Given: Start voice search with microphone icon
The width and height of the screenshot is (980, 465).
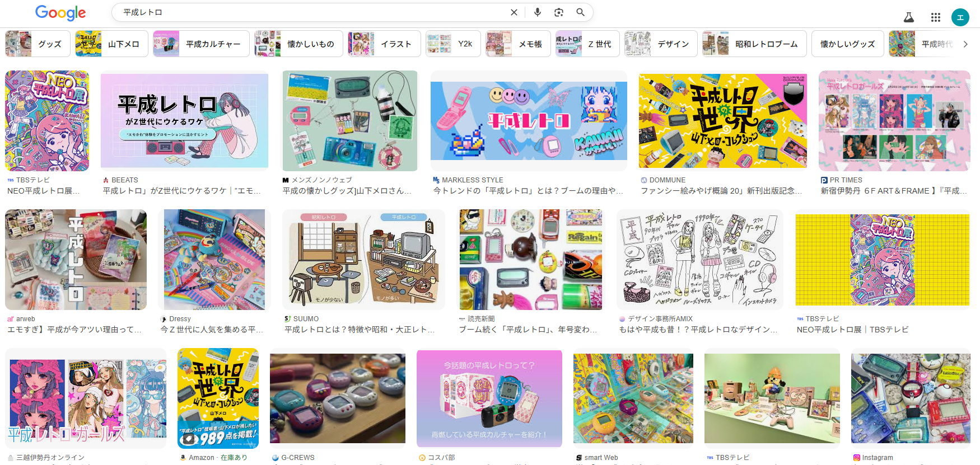Looking at the screenshot, I should (x=537, y=12).
